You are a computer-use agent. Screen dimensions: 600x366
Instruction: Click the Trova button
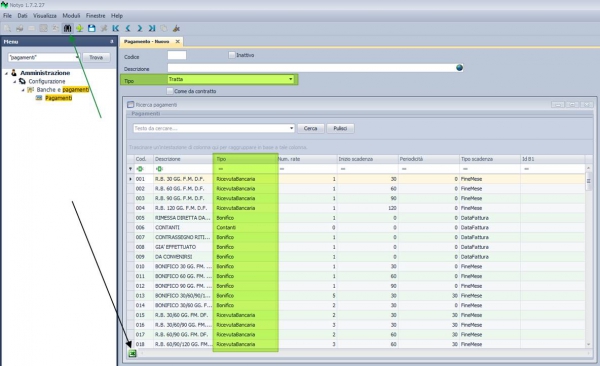click(96, 57)
